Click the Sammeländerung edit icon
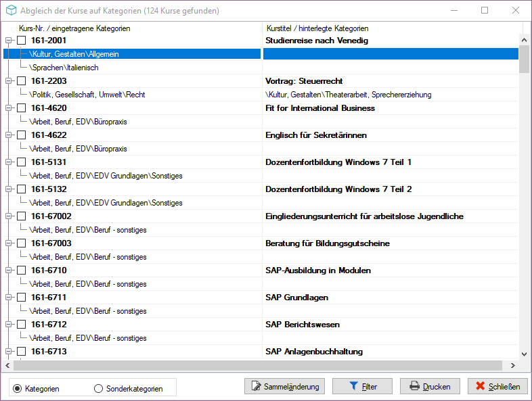This screenshot has height=401, width=532. click(256, 386)
